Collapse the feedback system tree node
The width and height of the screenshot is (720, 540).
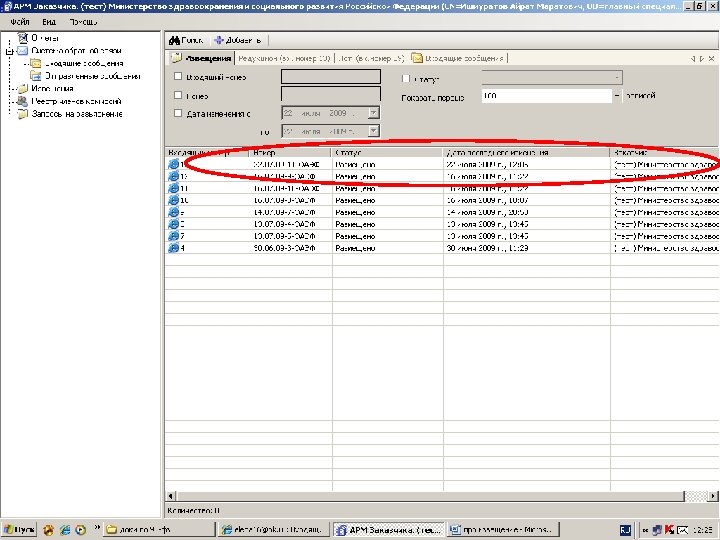click(9, 51)
